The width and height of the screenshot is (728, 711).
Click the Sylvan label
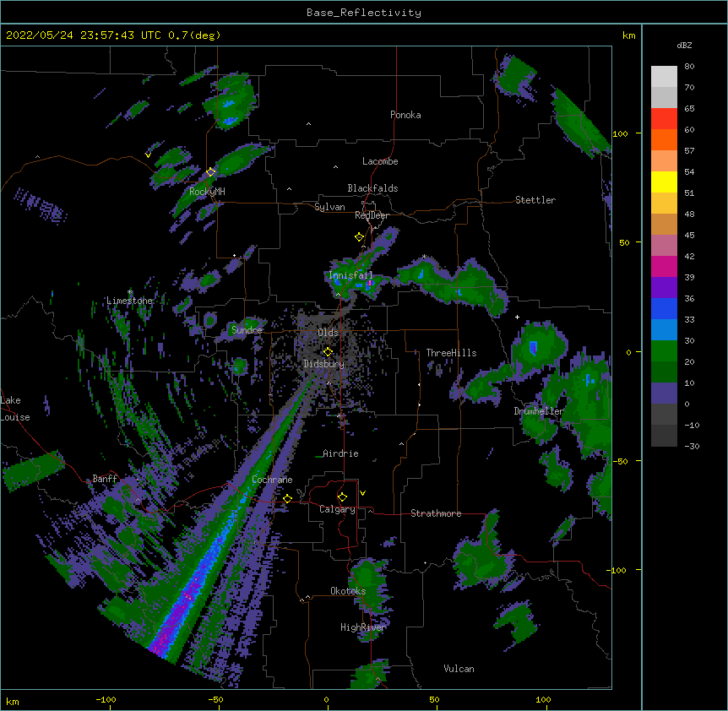coord(329,207)
